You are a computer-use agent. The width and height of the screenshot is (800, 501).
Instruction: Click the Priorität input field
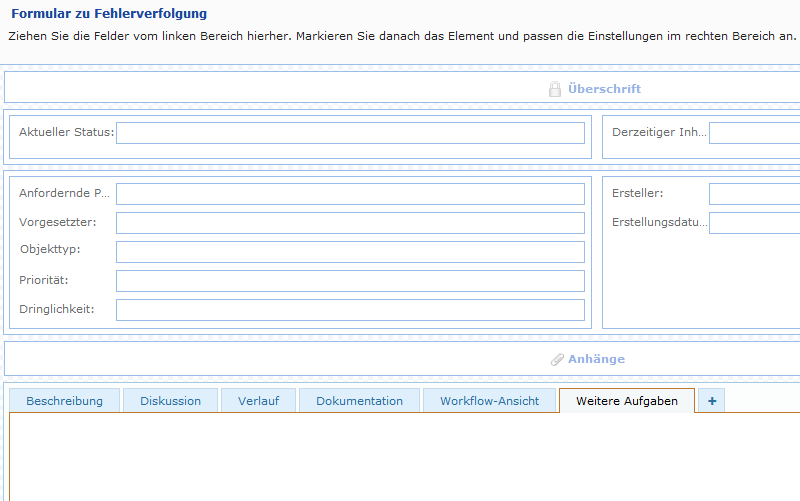pos(350,281)
